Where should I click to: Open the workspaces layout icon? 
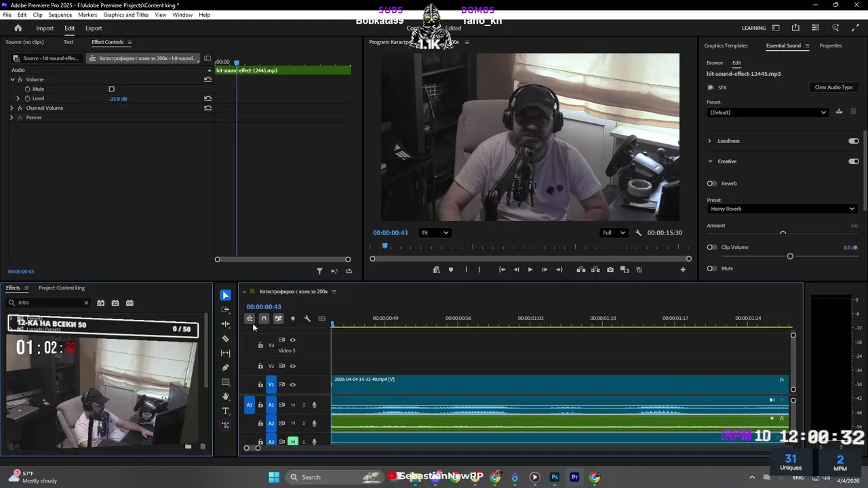coord(776,28)
